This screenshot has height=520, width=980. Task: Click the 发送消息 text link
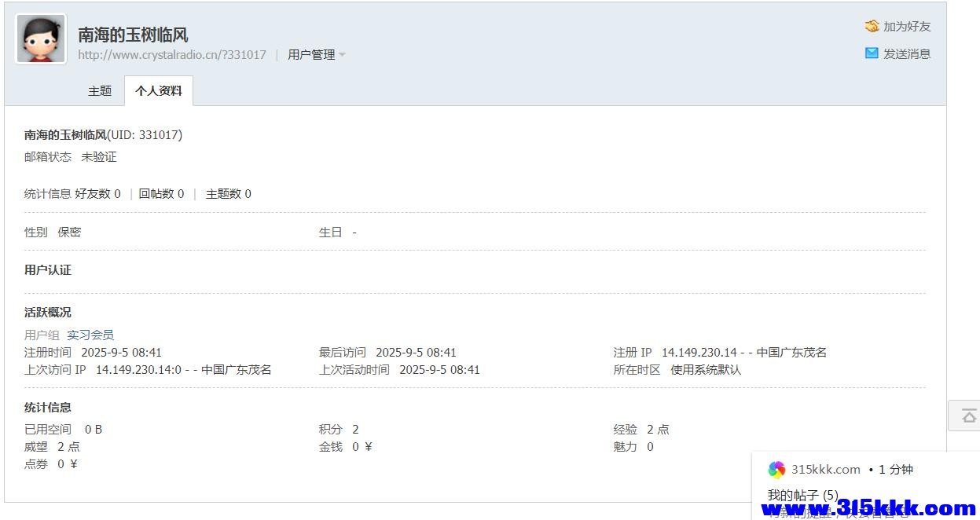click(x=907, y=53)
